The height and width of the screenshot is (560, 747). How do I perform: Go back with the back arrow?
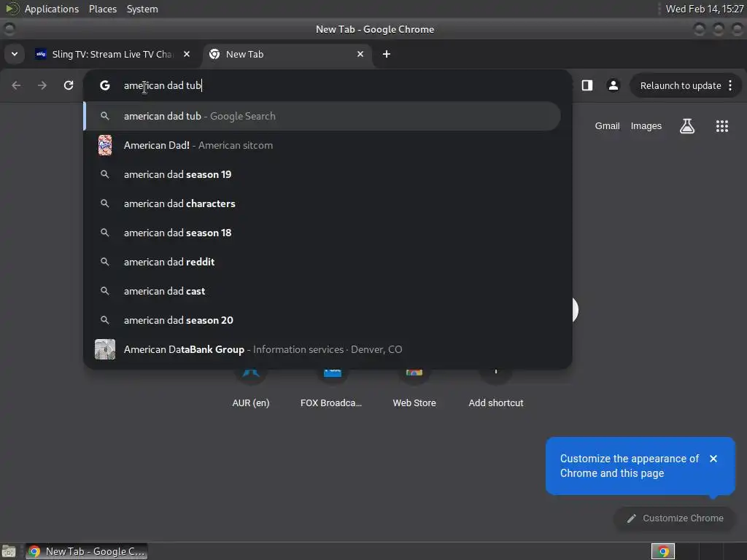tap(16, 85)
